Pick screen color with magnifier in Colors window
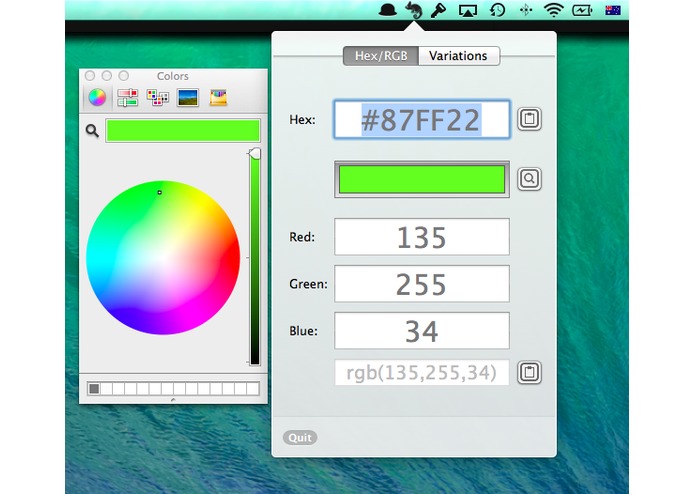Viewport: 695px width, 494px height. click(x=92, y=131)
